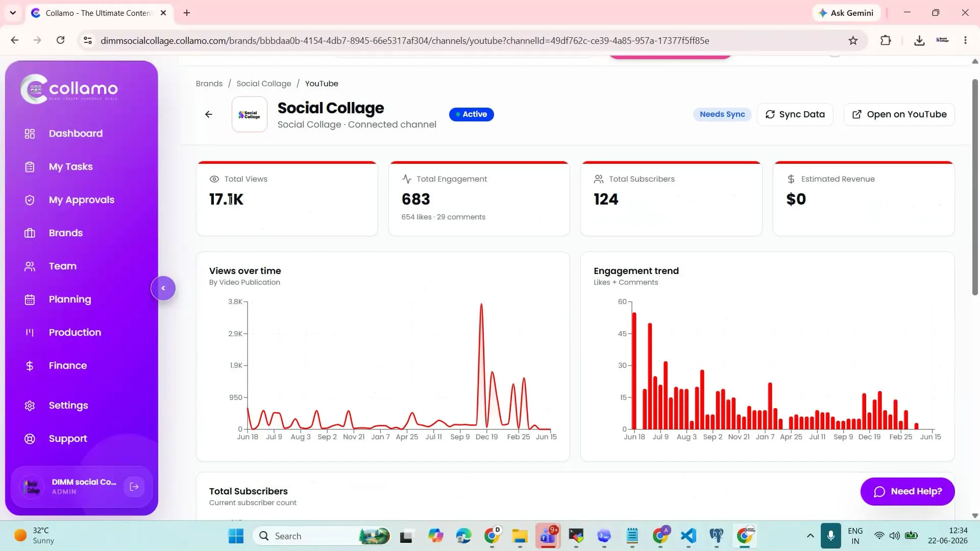The image size is (980, 551).
Task: Click the Ask Gemini button
Action: 846,13
